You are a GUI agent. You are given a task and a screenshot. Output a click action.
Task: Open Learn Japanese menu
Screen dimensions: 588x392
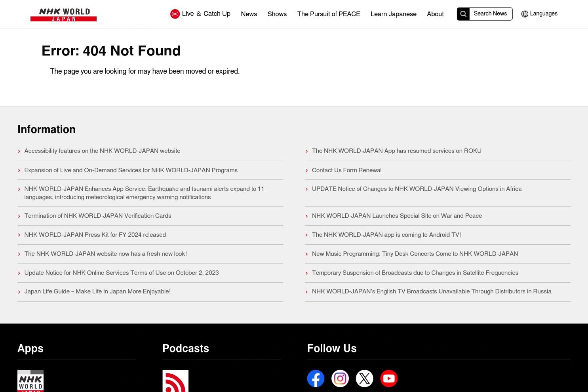click(x=394, y=14)
